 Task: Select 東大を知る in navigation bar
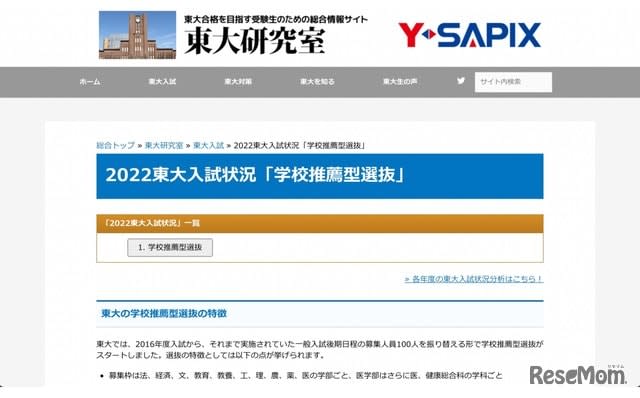click(317, 82)
